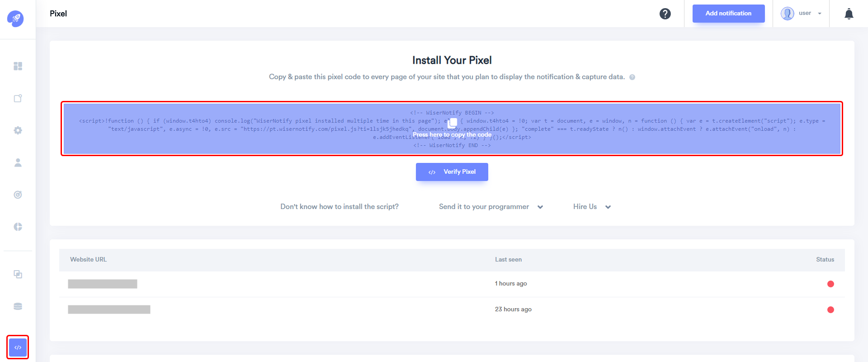Viewport: 868px width, 362px height.
Task: Open the goals target icon in sidebar
Action: pos(18,195)
